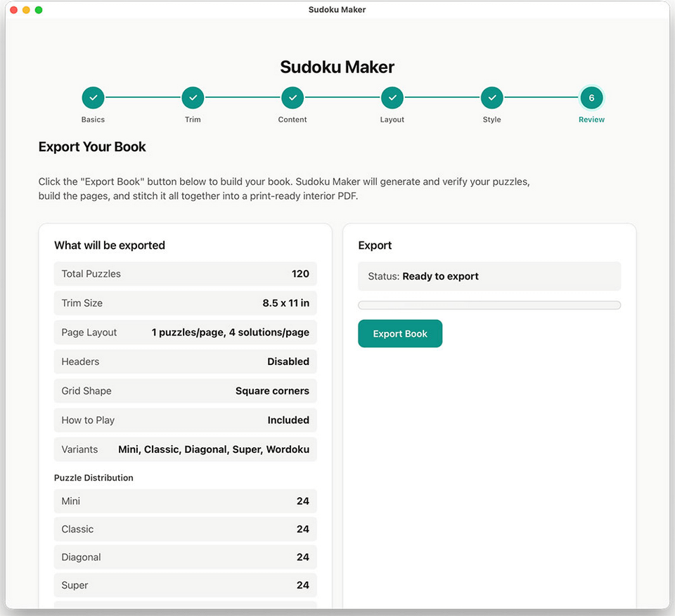Select the Trim step checkmark icon
Viewport: 675px width, 616px height.
[x=193, y=98]
